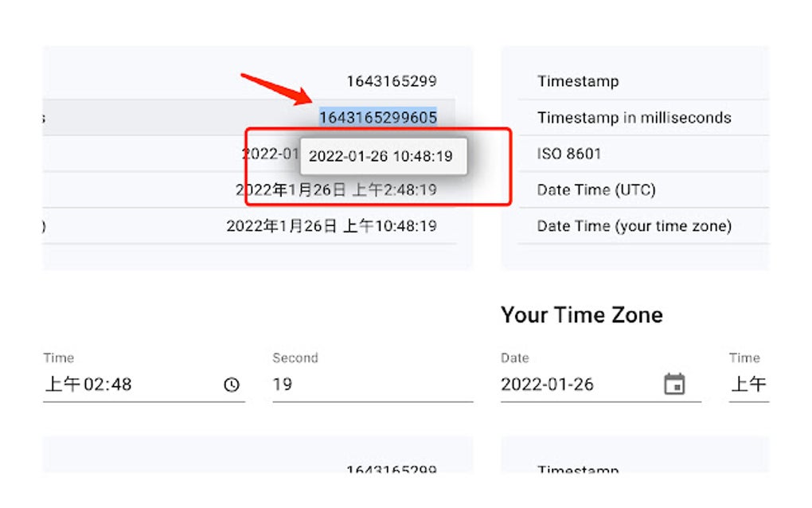Open the clock icon time picker
The width and height of the screenshot is (812, 508).
pos(231,385)
